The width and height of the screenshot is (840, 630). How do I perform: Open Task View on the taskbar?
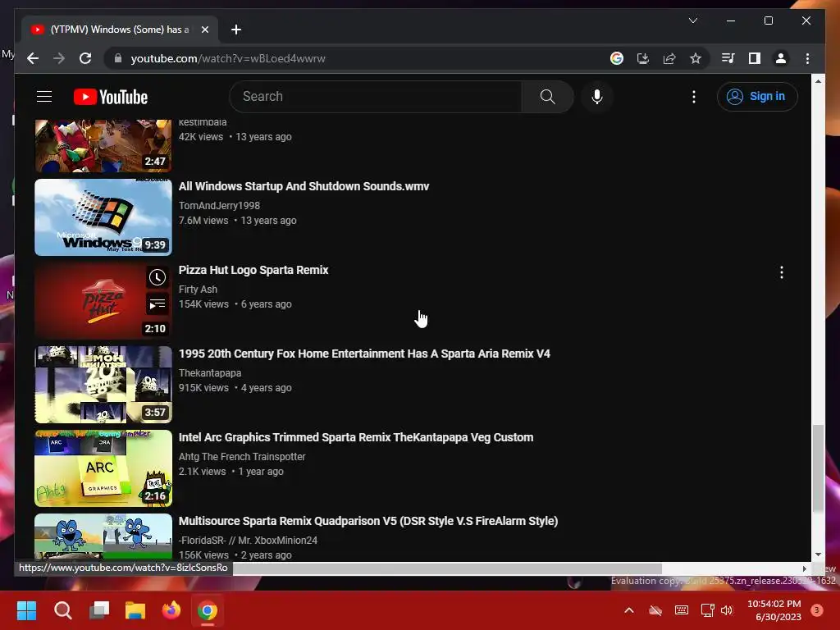(x=99, y=610)
